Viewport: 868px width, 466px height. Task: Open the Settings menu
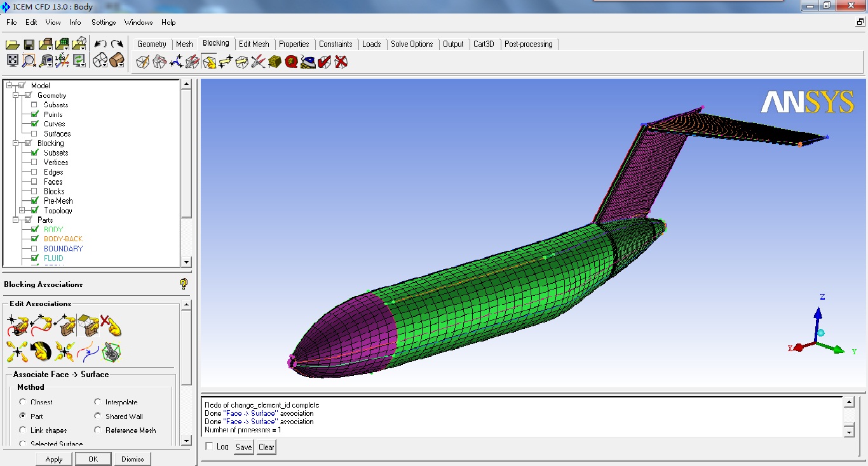click(x=103, y=22)
